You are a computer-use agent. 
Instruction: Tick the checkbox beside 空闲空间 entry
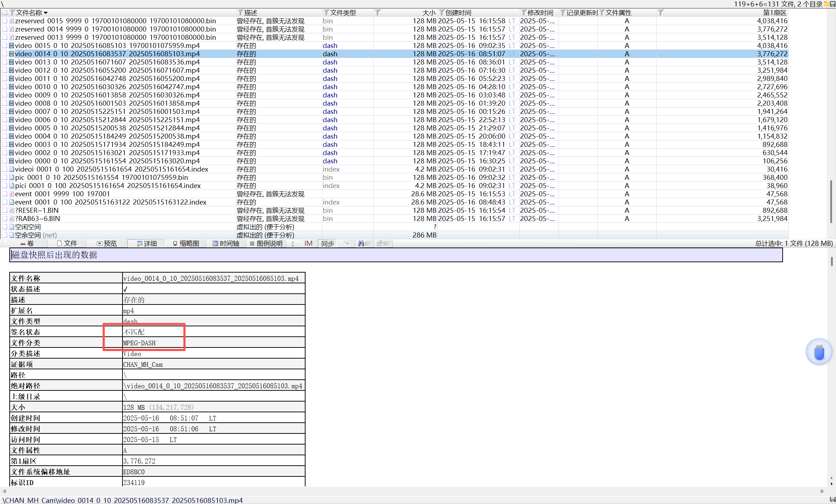[5, 227]
